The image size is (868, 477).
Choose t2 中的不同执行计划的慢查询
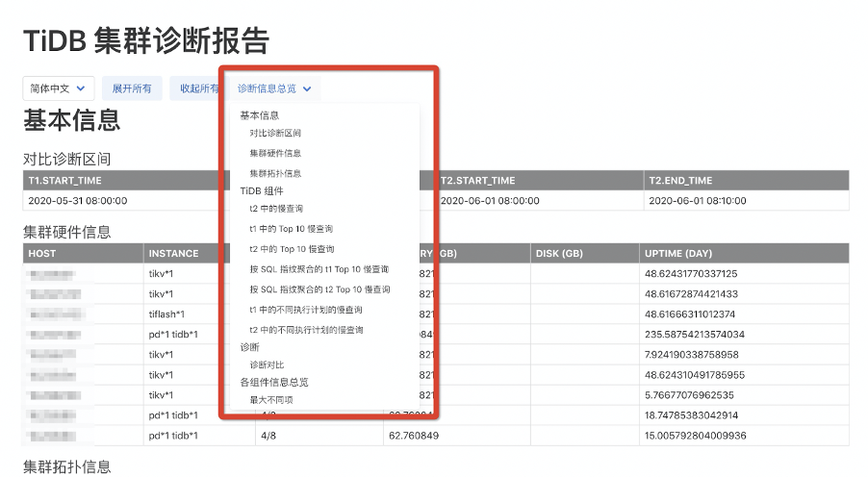306,331
